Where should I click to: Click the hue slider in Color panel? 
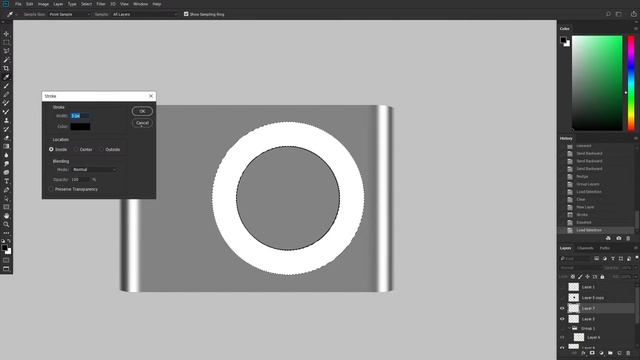pos(631,83)
